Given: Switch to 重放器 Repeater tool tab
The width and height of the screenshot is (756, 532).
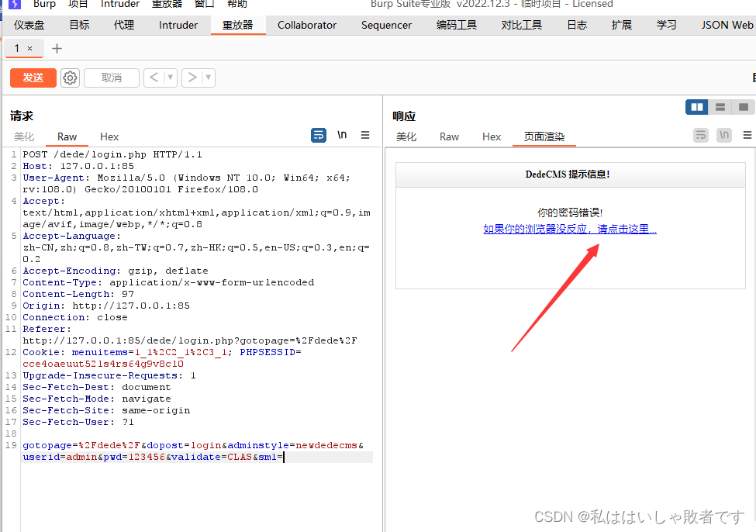Looking at the screenshot, I should [238, 25].
